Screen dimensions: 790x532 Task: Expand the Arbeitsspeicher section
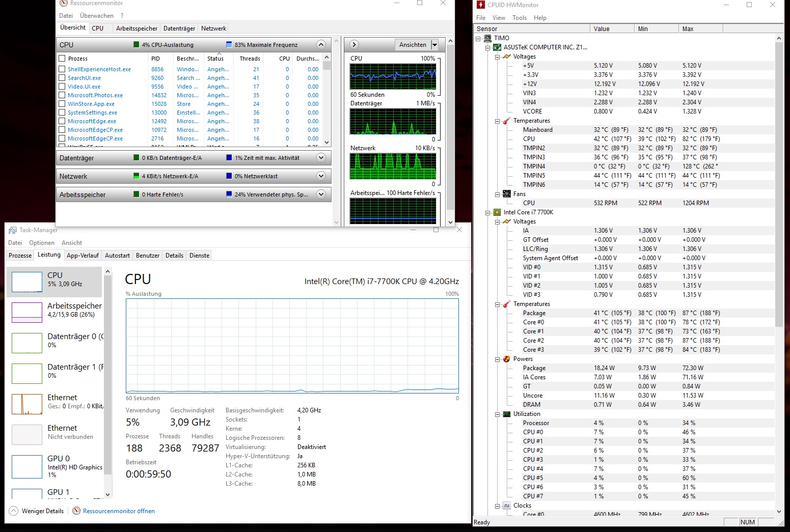pos(321,194)
